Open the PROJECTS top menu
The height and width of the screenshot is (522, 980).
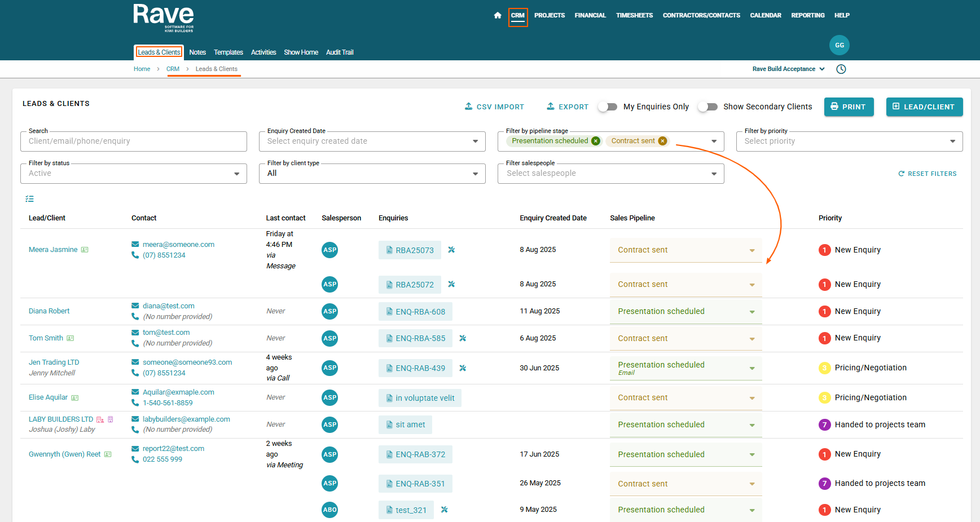click(x=550, y=15)
